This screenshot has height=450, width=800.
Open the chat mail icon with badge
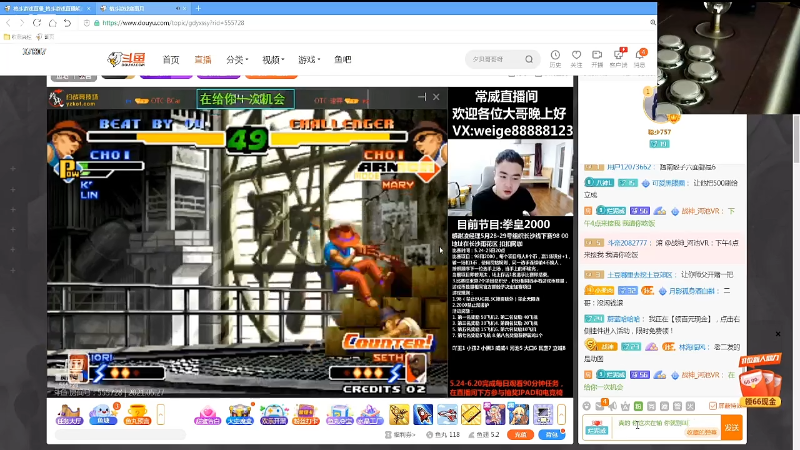(600, 405)
